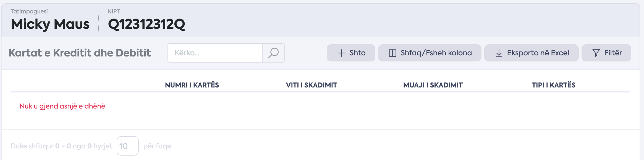Click the Kartat e Kreditit dhe Debitit heading

tap(80, 53)
